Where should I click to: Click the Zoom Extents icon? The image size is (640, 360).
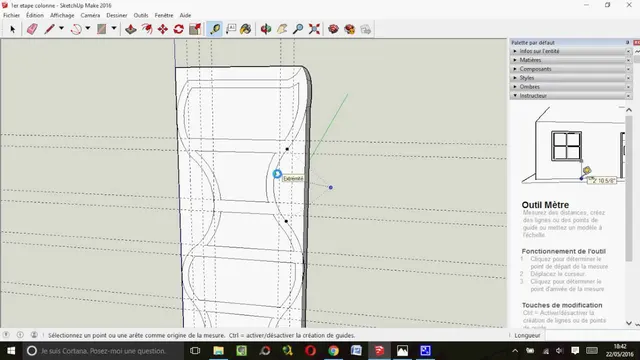(x=314, y=29)
